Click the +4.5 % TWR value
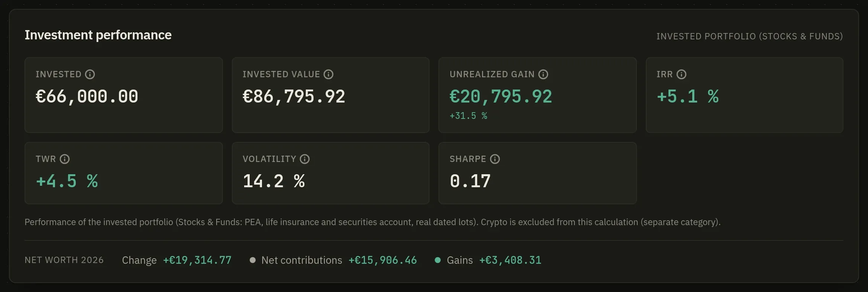The height and width of the screenshot is (292, 868). (67, 181)
